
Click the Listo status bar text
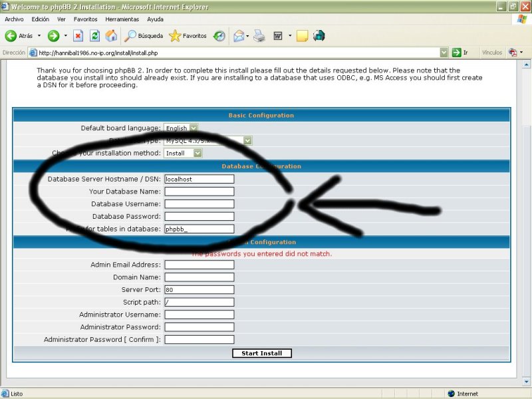17,394
